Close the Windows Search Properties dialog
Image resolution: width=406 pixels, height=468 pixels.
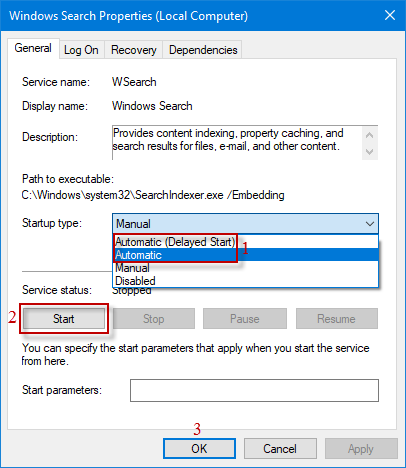[390, 15]
